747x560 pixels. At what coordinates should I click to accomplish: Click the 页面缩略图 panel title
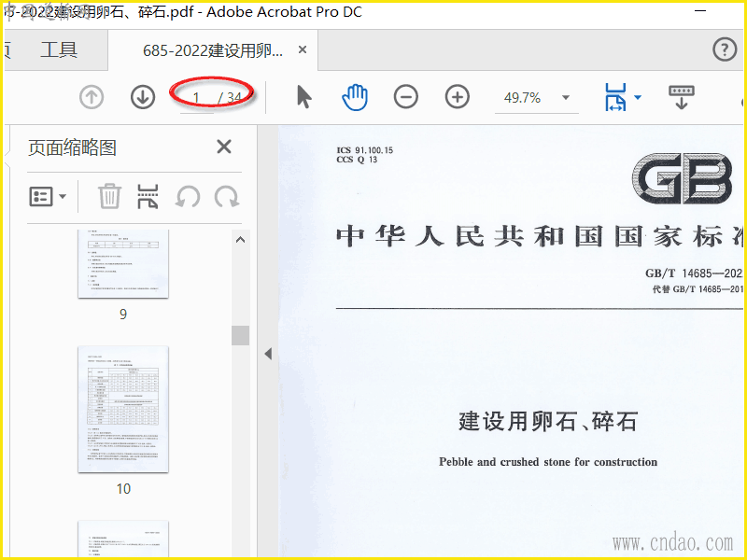point(72,147)
